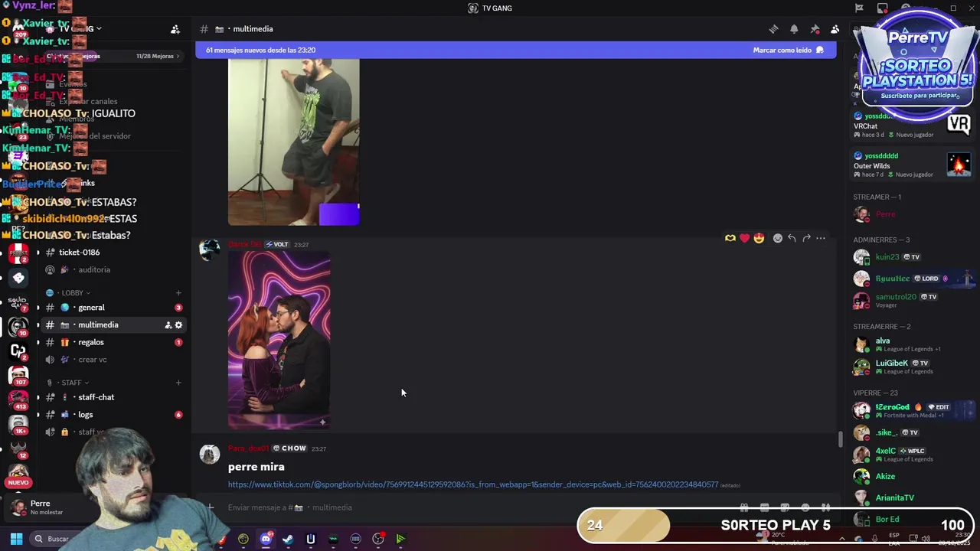Open the auditoria stage channel

[x=93, y=270]
